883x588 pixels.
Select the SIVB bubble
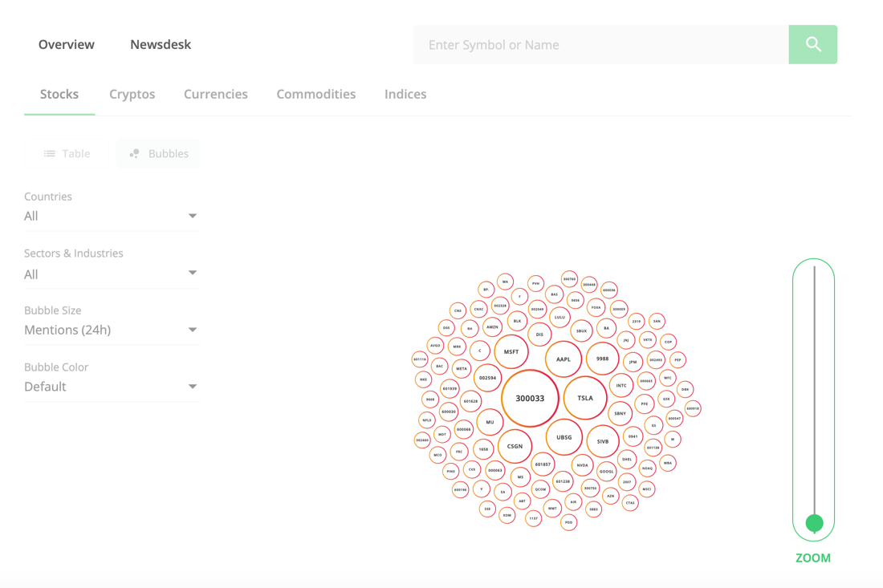coord(603,442)
